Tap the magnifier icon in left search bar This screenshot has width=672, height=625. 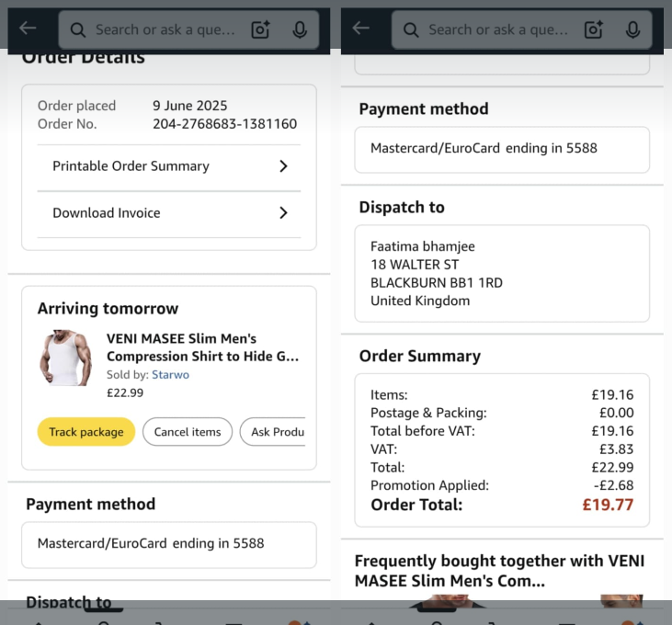(x=79, y=29)
